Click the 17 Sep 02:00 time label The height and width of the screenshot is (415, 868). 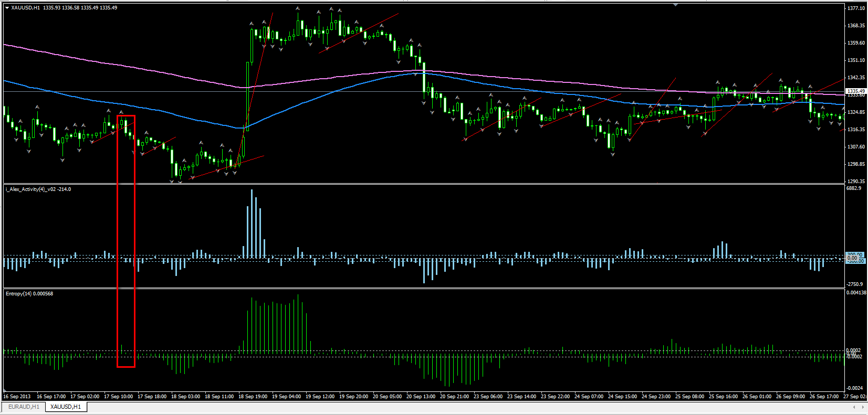pos(85,397)
